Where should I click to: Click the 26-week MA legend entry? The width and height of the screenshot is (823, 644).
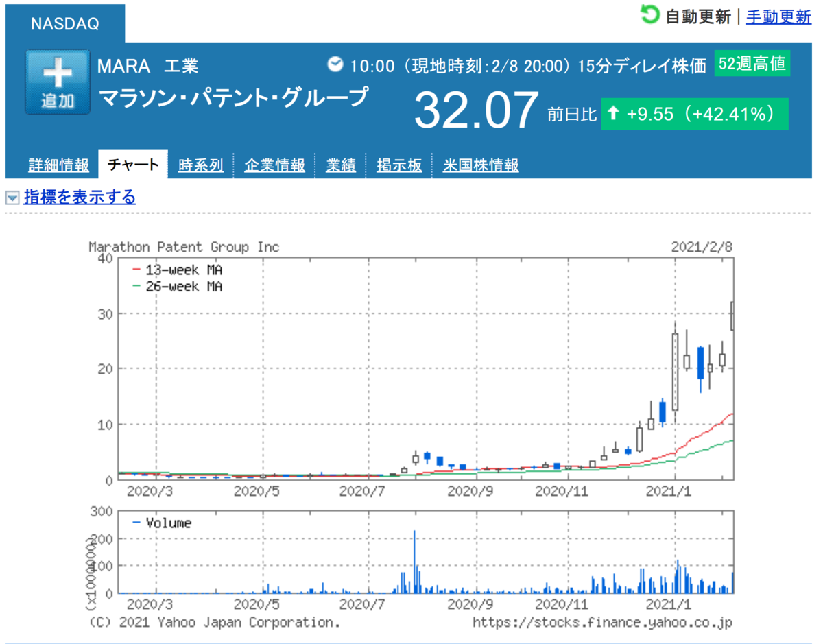click(177, 287)
